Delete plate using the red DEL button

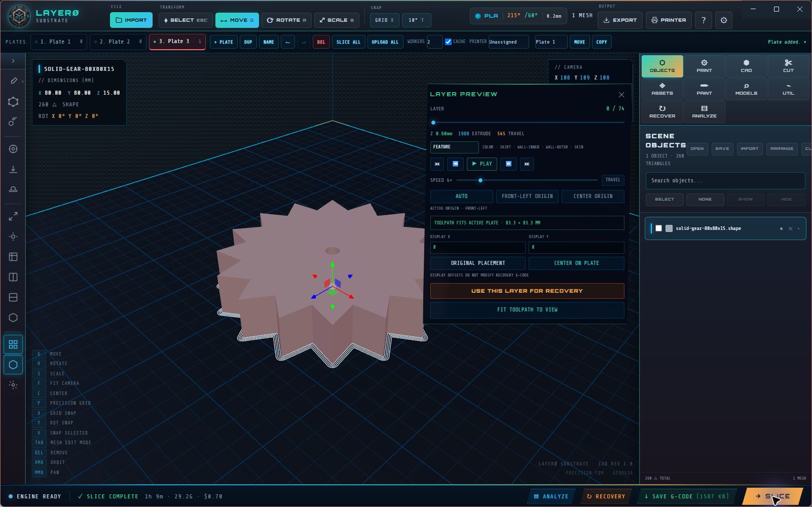click(321, 42)
